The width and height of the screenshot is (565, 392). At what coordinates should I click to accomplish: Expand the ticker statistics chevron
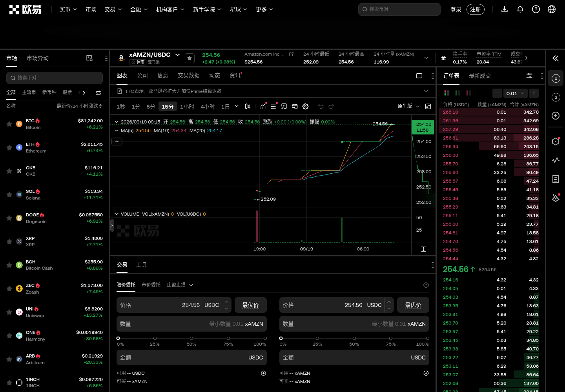pyautogui.click(x=426, y=58)
